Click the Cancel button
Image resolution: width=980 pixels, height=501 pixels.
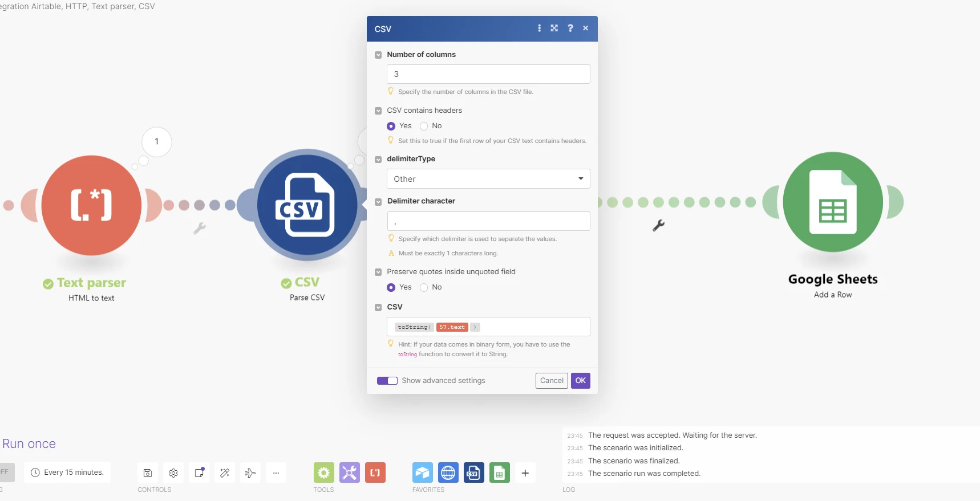(552, 381)
